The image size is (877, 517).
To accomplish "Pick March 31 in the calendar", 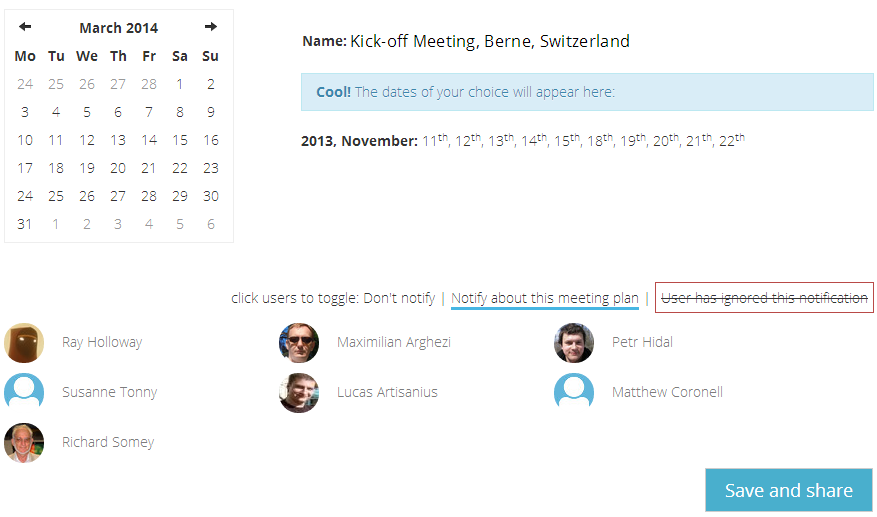I will 25,224.
